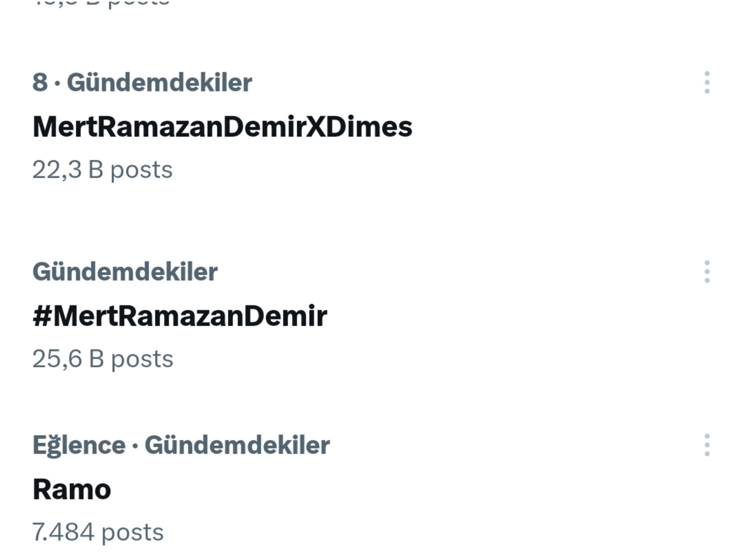The image size is (747, 560).
Task: Click the Eğlence category word
Action: coord(79,445)
